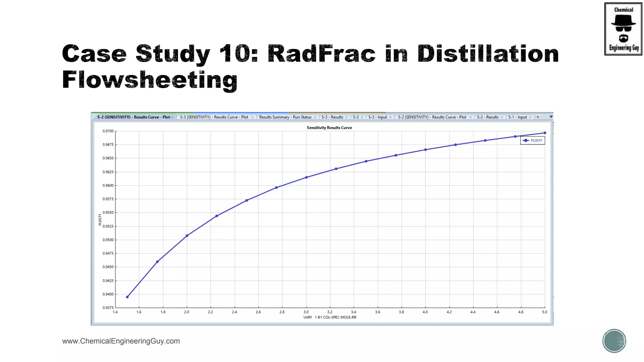This screenshot has width=644, height=362.
Task: Close the S-3 (SENSITIVITY) plot tab
Action: coord(252,117)
